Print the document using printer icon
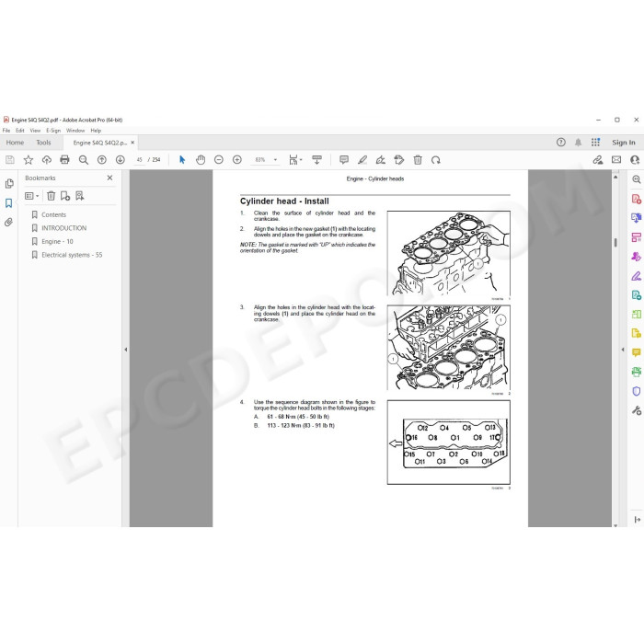This screenshot has height=644, width=644. click(64, 160)
